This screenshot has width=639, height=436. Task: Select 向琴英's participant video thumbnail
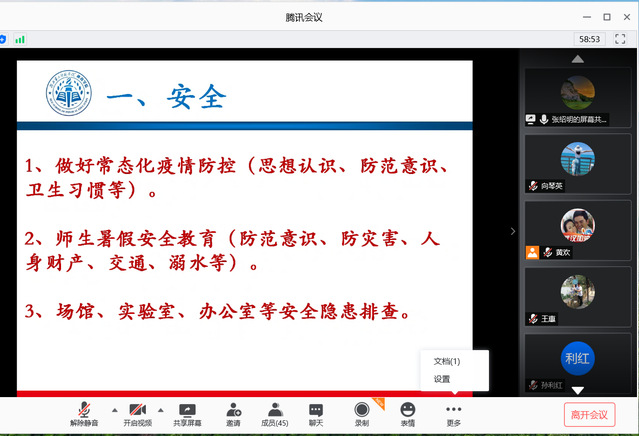tap(578, 163)
